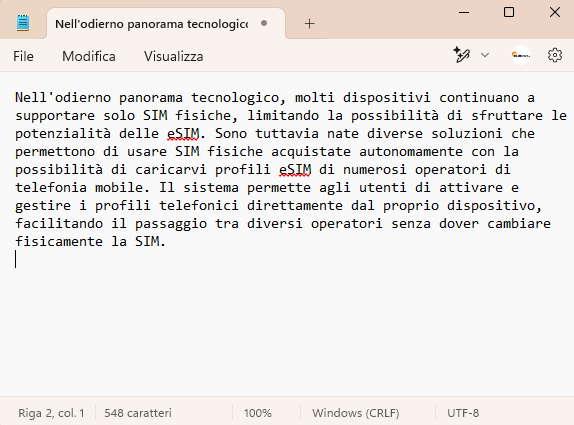
Task: Expand the rewrite options dropdown arrow
Action: click(x=485, y=55)
